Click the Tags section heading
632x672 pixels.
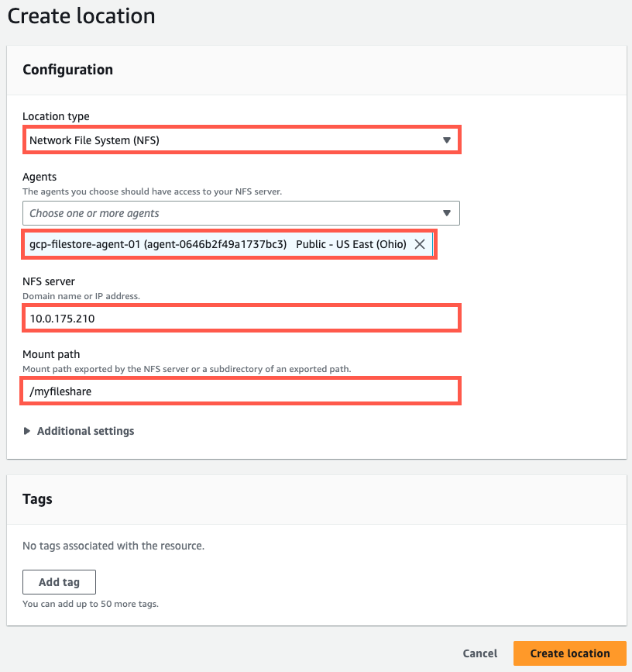37,500
